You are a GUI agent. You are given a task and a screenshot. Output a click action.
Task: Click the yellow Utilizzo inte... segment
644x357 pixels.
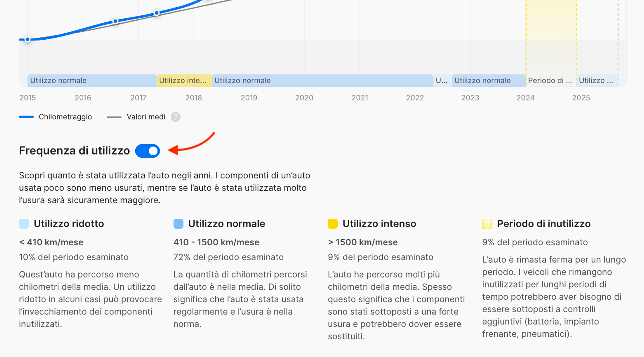click(x=184, y=81)
